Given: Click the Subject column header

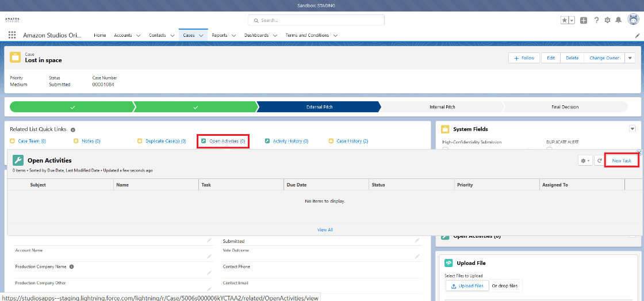Looking at the screenshot, I should pyautogui.click(x=60, y=185).
